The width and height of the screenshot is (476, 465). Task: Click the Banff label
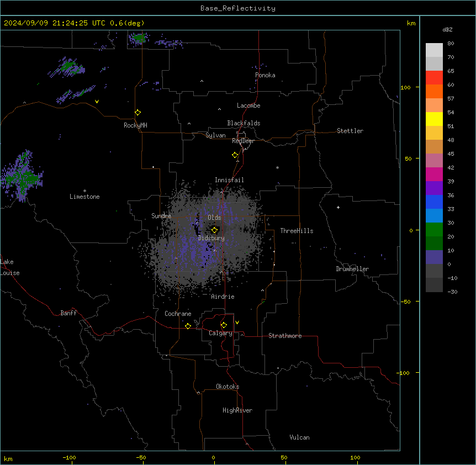pos(68,313)
